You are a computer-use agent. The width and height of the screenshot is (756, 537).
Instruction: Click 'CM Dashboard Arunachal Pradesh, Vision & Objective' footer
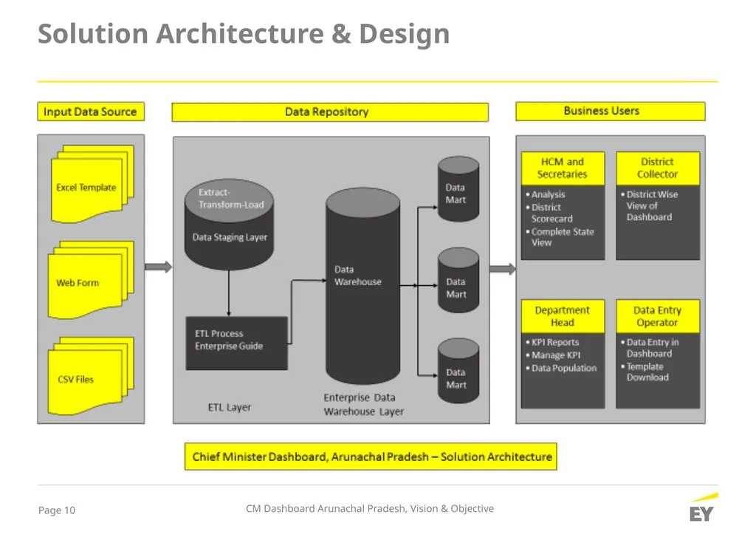[x=370, y=508]
